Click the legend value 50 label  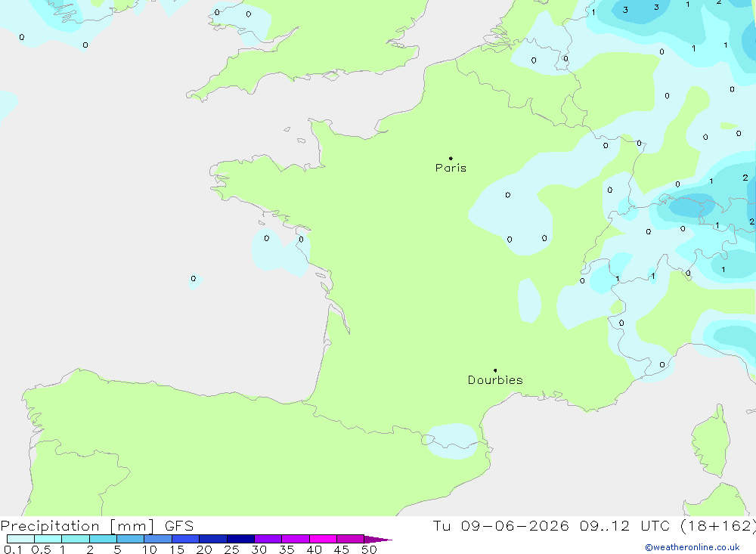tap(369, 549)
